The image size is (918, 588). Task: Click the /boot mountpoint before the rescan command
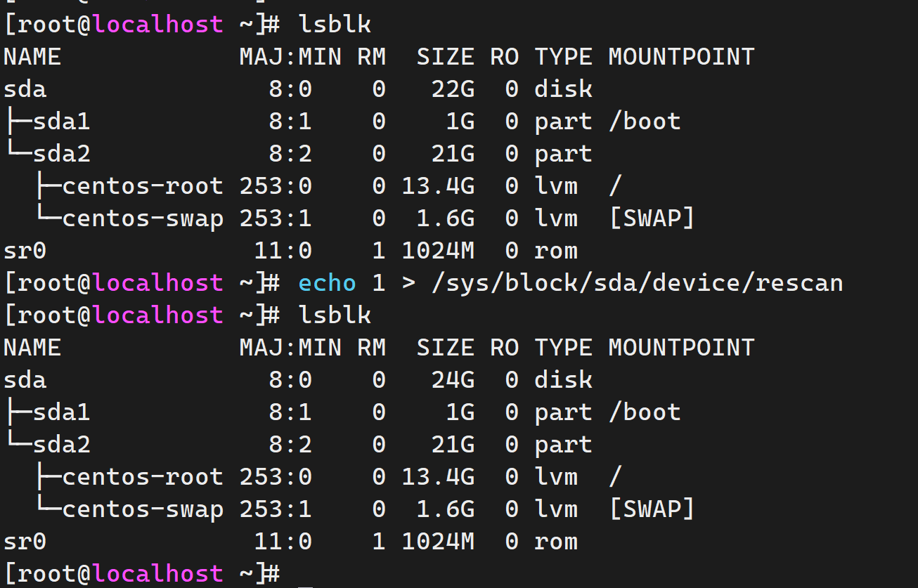click(644, 122)
